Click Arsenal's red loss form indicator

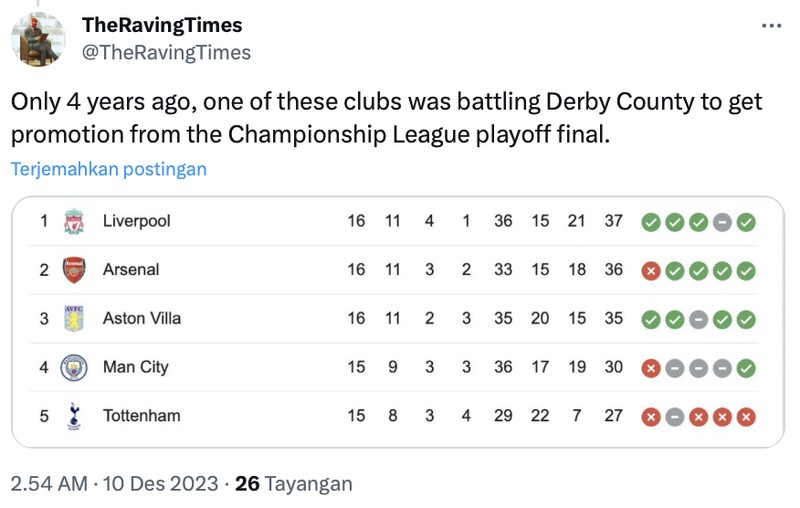click(x=650, y=270)
